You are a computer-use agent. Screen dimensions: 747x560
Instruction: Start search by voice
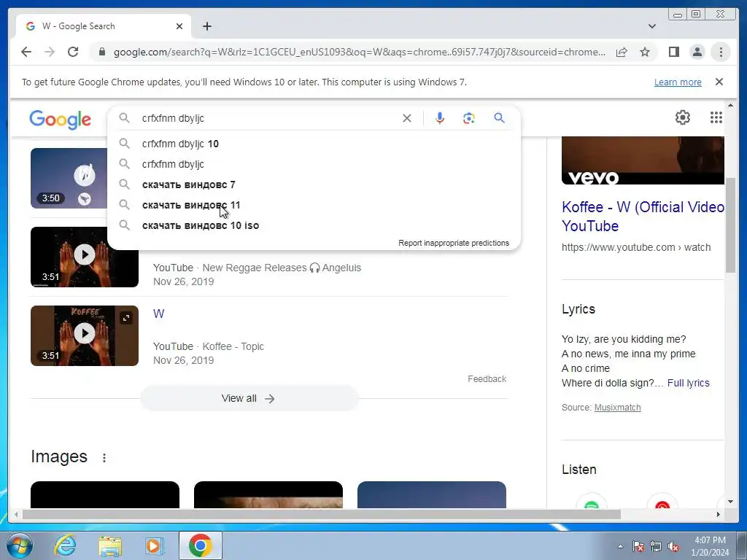coord(440,118)
